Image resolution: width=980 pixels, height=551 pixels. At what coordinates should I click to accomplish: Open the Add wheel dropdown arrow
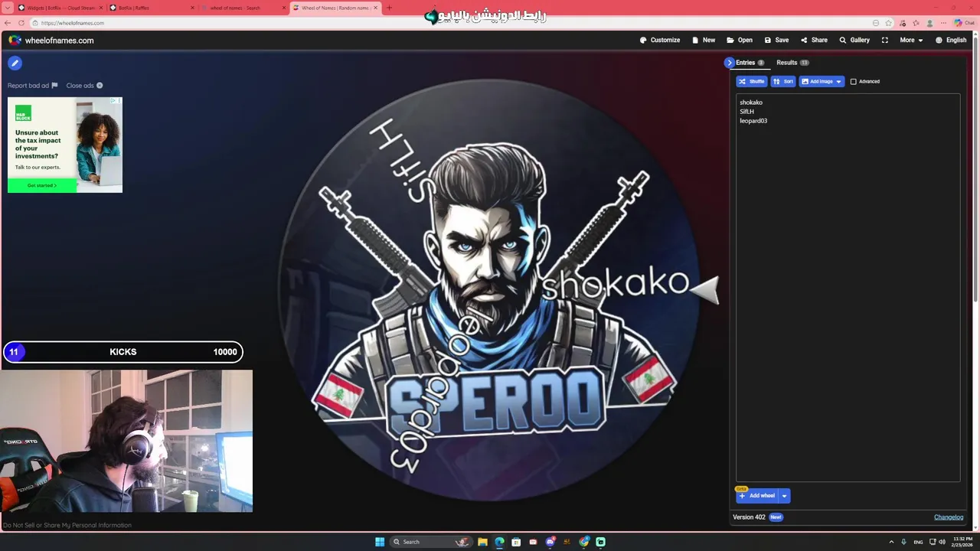pos(784,496)
